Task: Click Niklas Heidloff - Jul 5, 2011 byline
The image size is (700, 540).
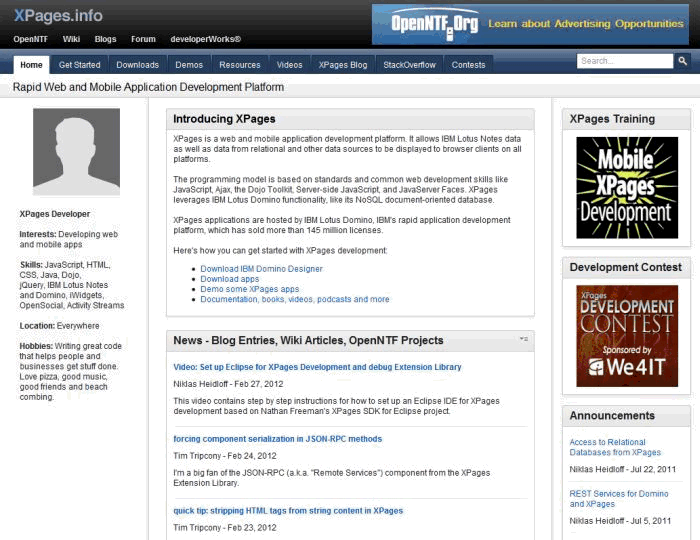Action: click(620, 521)
